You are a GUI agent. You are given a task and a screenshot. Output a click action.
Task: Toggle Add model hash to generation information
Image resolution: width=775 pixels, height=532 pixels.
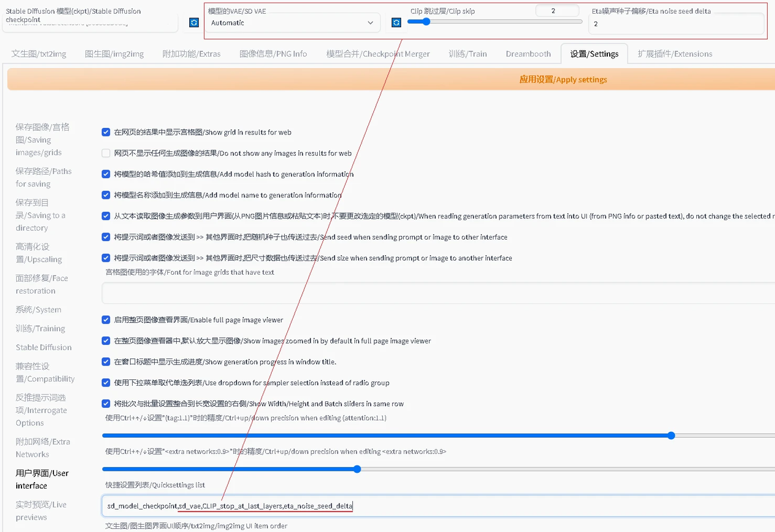(106, 174)
